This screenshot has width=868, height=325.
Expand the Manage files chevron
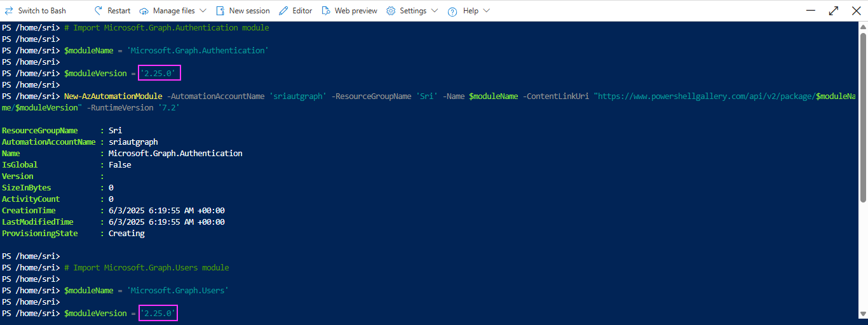point(203,11)
